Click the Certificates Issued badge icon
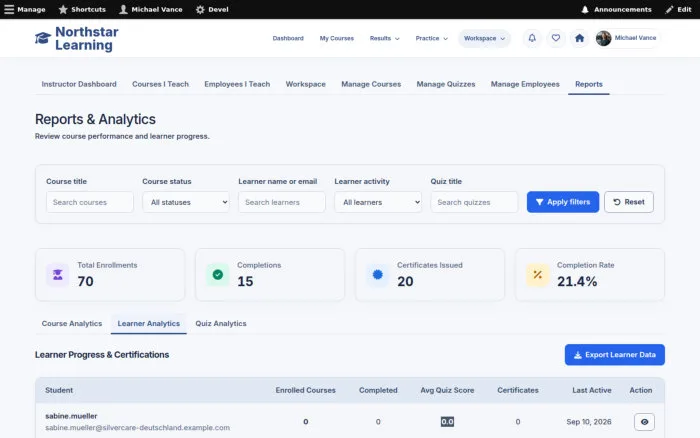Image resolution: width=700 pixels, height=438 pixels. (378, 275)
